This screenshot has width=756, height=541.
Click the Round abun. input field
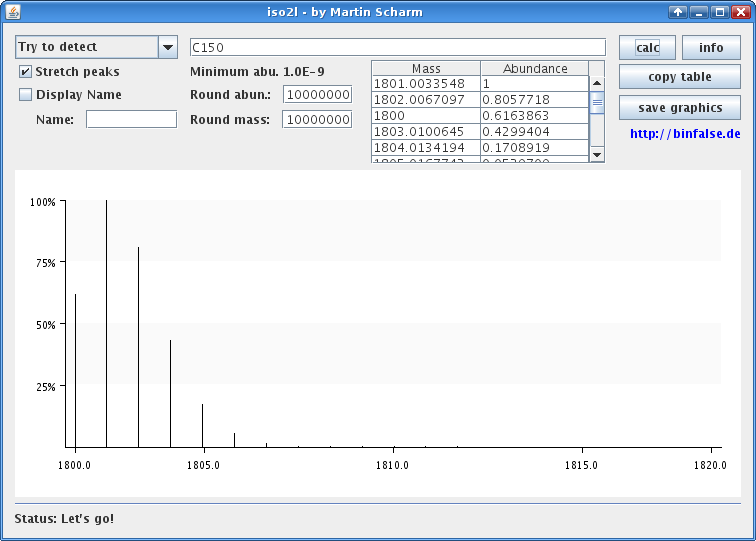pyautogui.click(x=317, y=94)
